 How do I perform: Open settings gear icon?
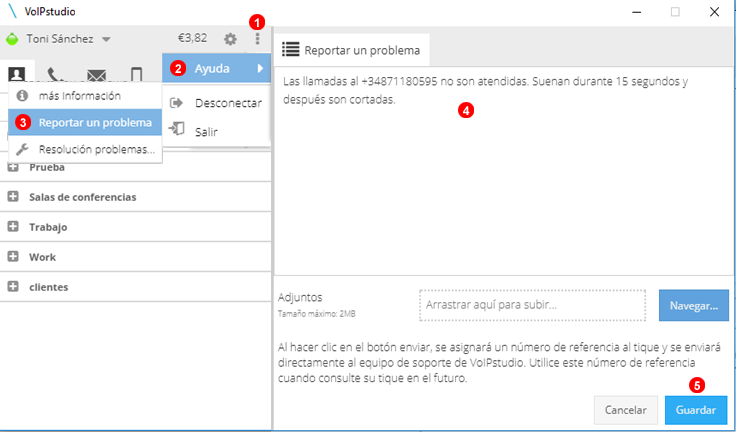coord(230,39)
